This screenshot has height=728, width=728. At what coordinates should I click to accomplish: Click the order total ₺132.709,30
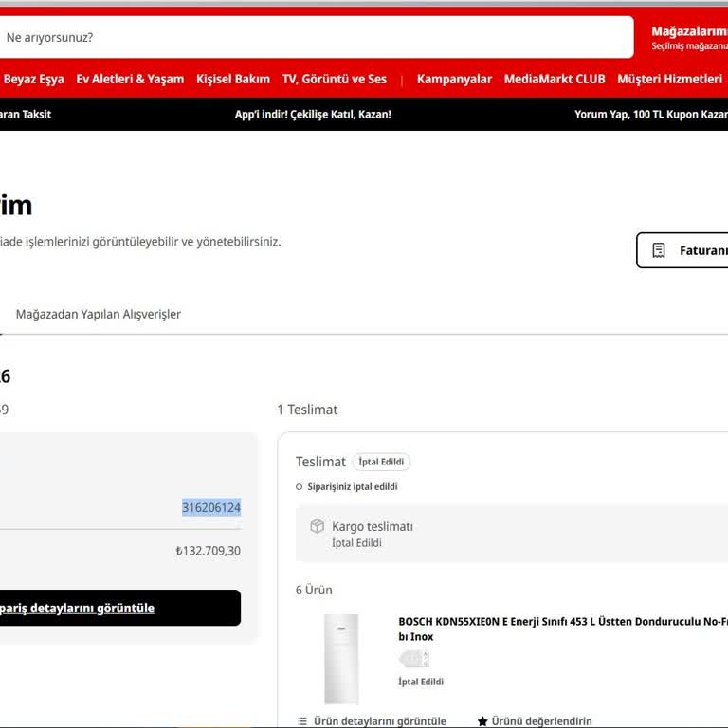point(208,551)
